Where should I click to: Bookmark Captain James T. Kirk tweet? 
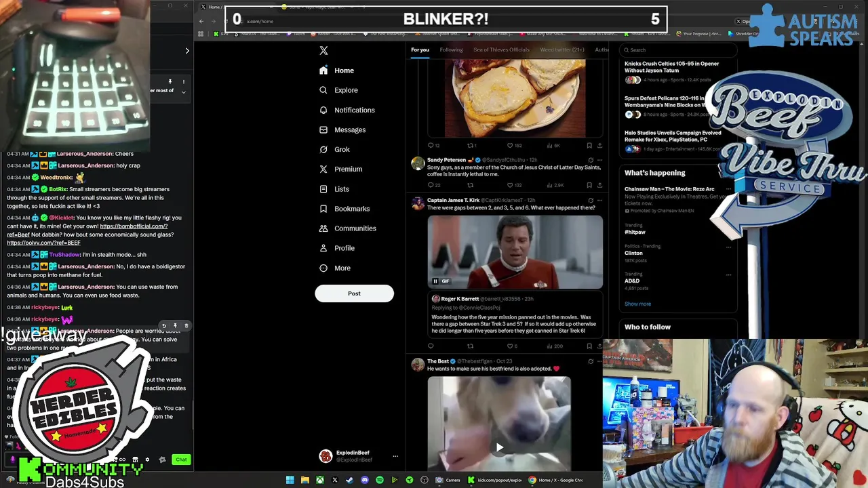tap(589, 346)
